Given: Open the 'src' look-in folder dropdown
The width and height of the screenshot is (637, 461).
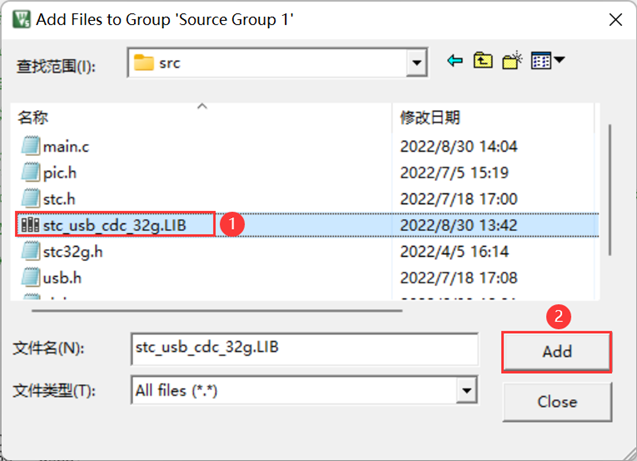Looking at the screenshot, I should pyautogui.click(x=417, y=63).
